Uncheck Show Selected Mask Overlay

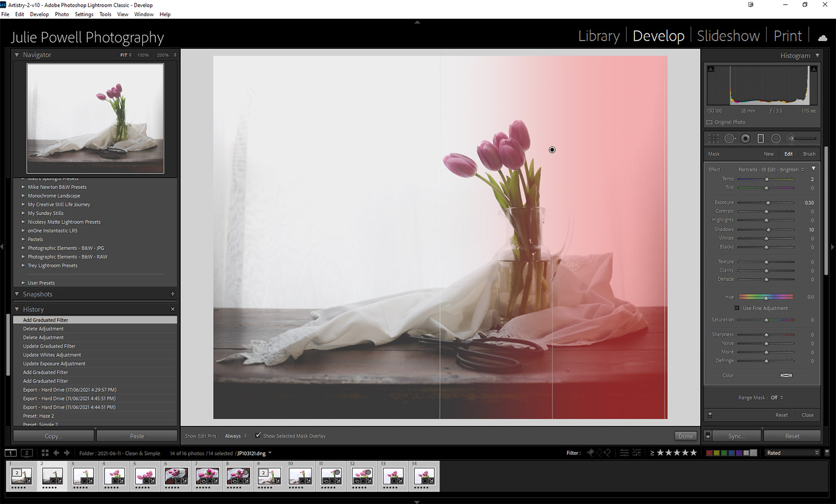pos(258,436)
